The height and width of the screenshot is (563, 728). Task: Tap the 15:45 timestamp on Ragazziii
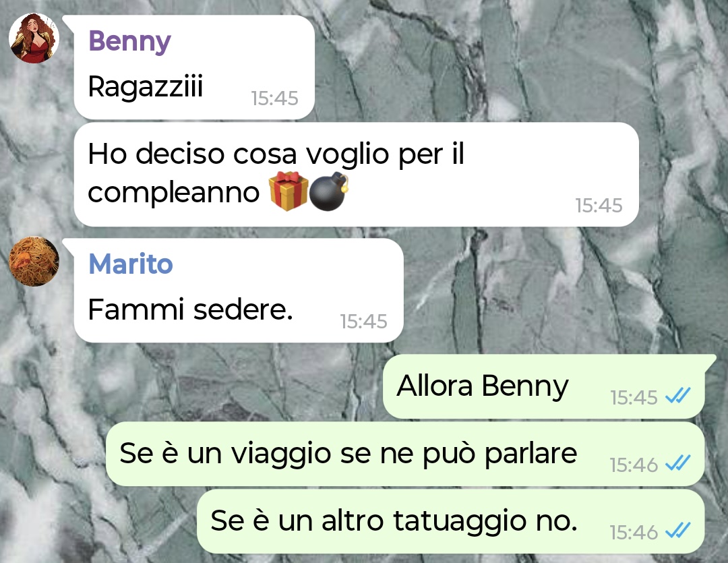(274, 98)
